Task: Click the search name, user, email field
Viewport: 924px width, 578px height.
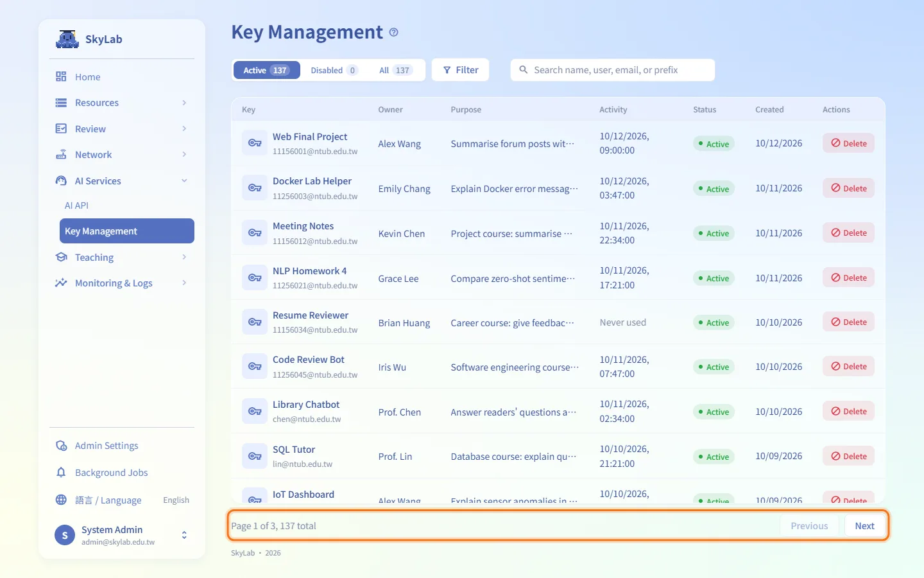Action: pos(613,70)
